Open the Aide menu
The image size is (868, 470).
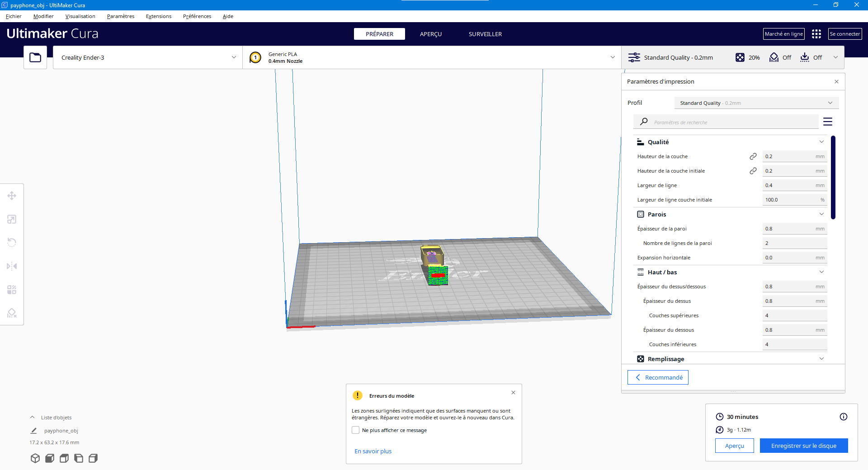coord(228,16)
